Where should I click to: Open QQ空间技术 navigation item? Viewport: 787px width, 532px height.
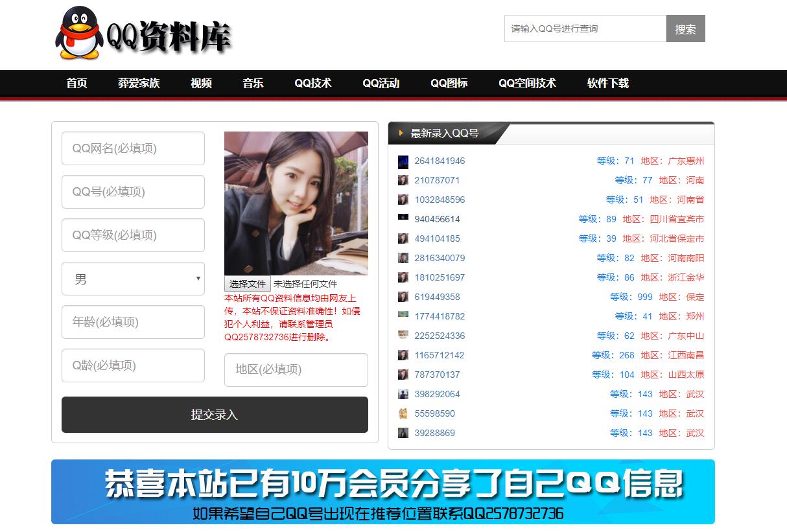(527, 83)
